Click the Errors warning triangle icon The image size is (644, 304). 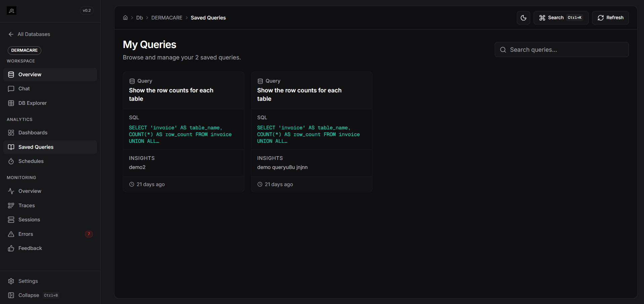(11, 234)
